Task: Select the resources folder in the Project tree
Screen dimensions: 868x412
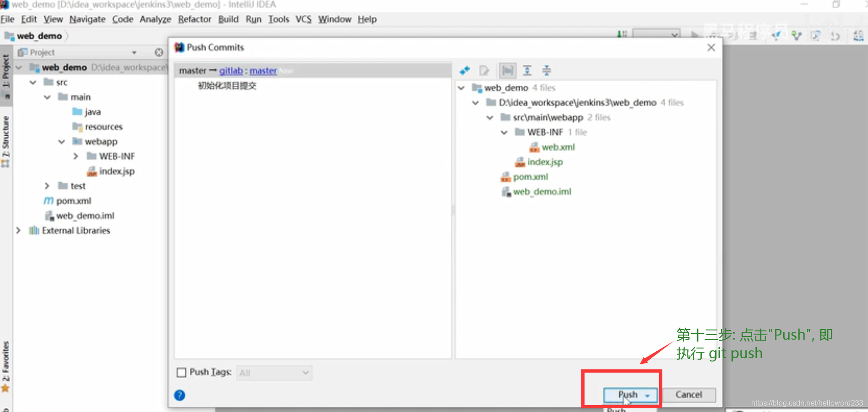Action: tap(104, 127)
